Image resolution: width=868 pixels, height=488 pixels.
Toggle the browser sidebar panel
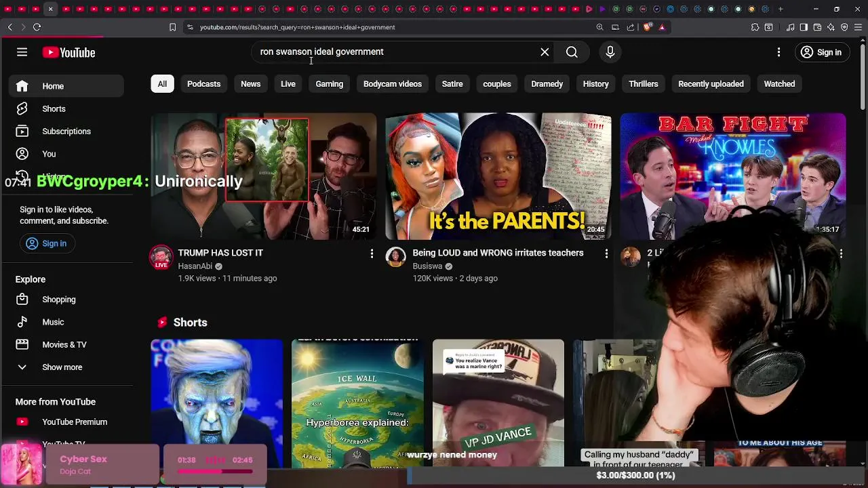click(804, 27)
